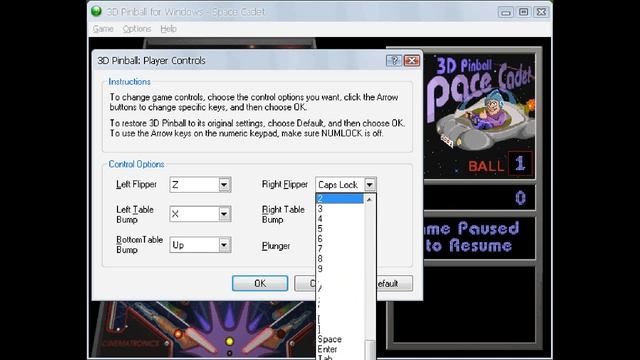Click the score display showing 0
This screenshot has height=360, width=640.
[479, 198]
